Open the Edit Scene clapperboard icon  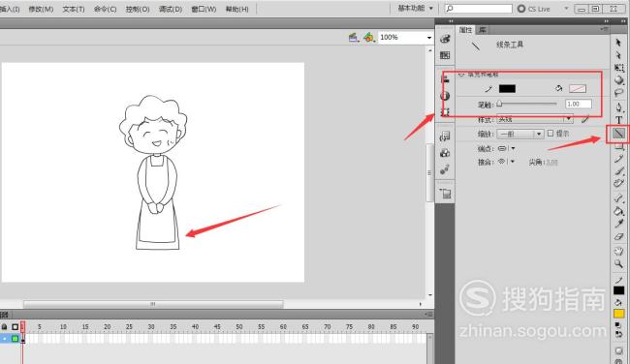click(x=353, y=38)
